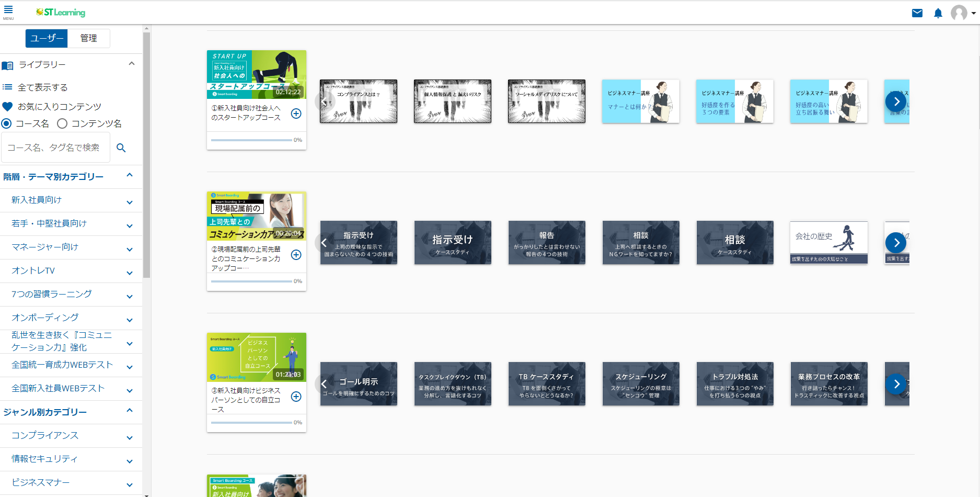This screenshot has height=497, width=980.
Task: Collapse the ライブラリー section
Action: coord(132,64)
